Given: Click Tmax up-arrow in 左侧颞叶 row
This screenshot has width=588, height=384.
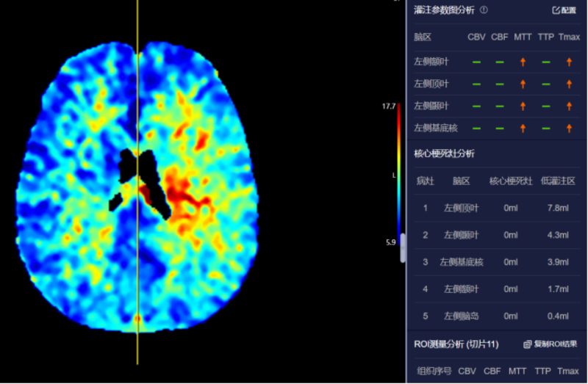Looking at the screenshot, I should pyautogui.click(x=569, y=106).
